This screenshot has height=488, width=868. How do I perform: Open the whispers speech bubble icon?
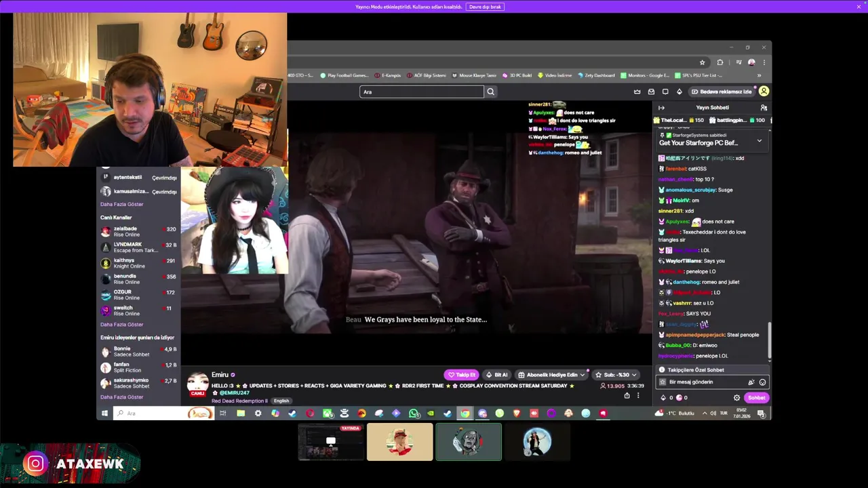(x=665, y=91)
